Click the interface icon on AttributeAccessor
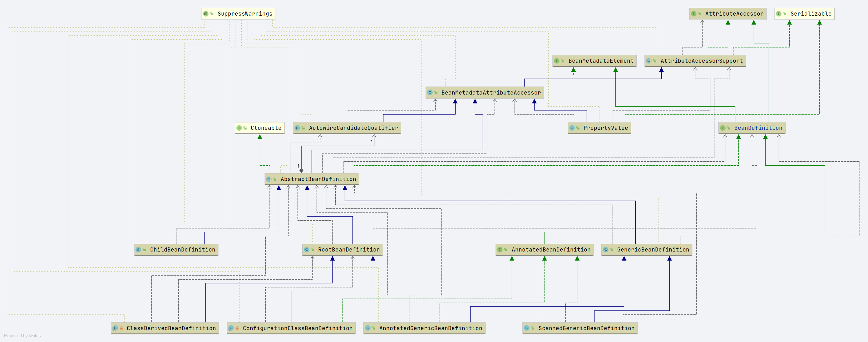 (x=693, y=14)
